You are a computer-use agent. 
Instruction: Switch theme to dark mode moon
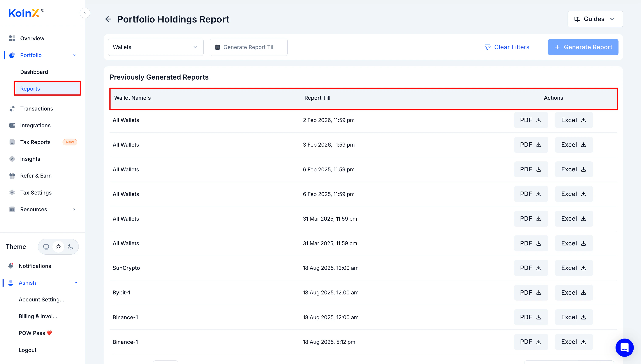coord(70,247)
